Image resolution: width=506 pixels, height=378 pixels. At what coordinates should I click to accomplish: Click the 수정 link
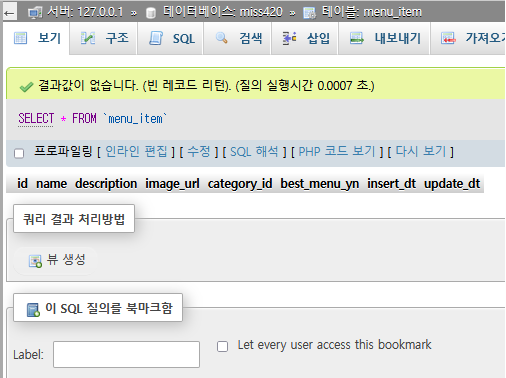point(199,152)
